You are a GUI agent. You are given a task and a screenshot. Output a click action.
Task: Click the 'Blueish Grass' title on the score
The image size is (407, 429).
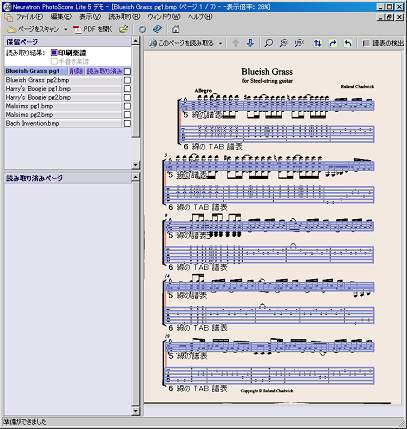[x=267, y=72]
